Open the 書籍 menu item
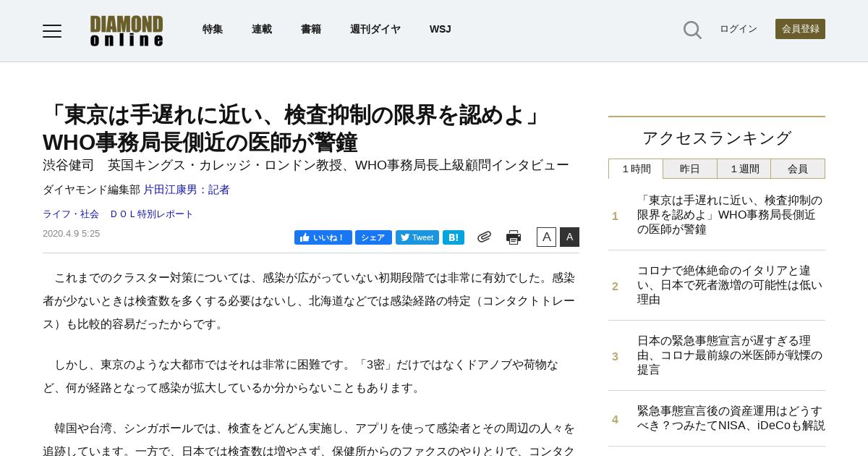868x456 pixels. click(311, 29)
